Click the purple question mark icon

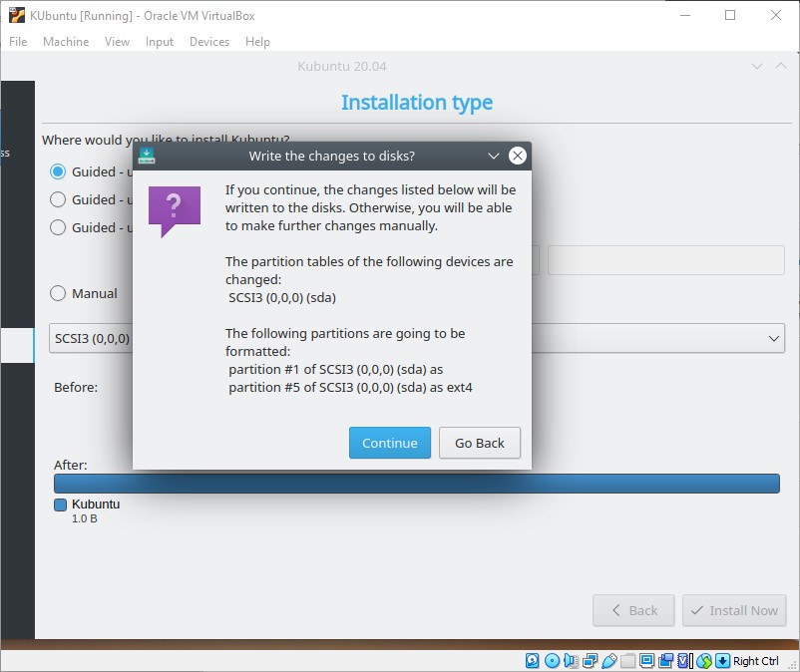(175, 211)
